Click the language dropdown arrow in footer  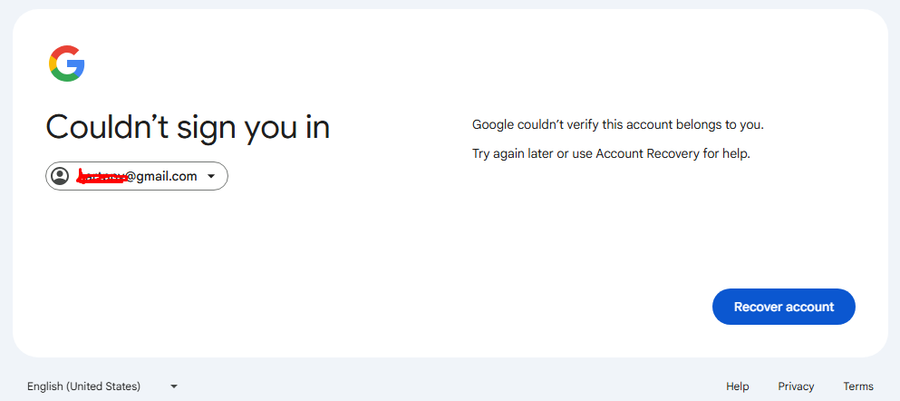[174, 387]
